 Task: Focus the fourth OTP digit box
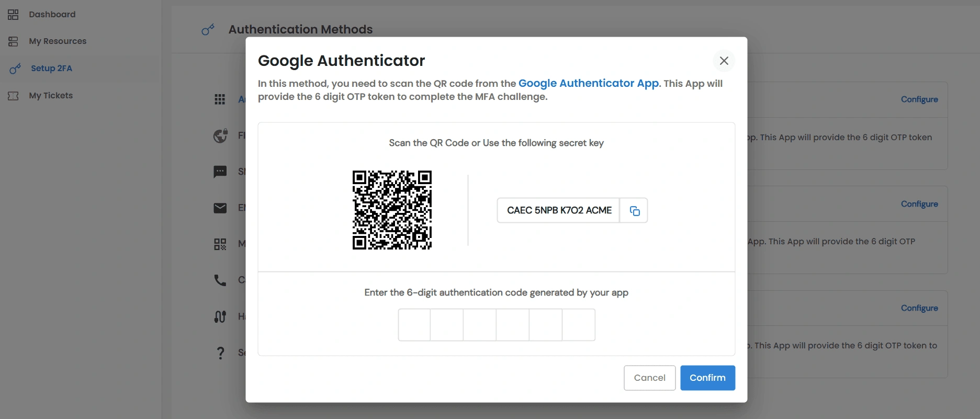click(x=513, y=325)
